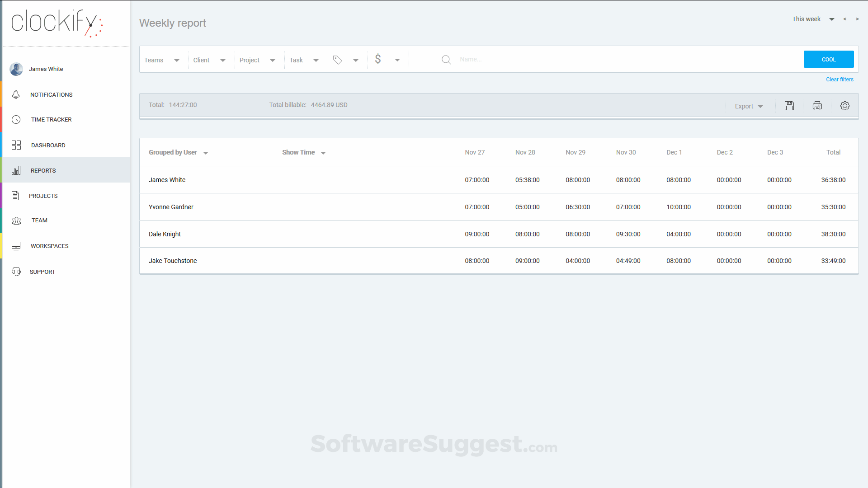Expand the Teams filter dropdown
Viewport: 868px width, 488px height.
coord(162,60)
